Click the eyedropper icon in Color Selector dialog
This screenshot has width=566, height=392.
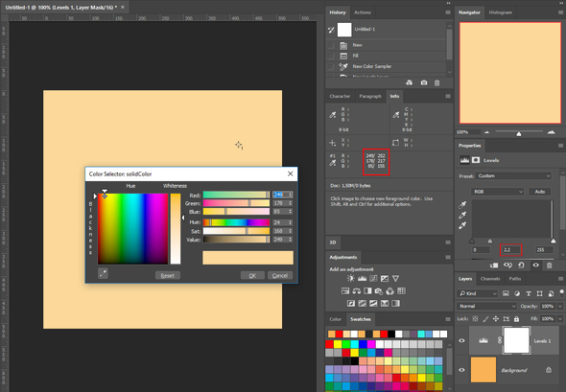103,274
